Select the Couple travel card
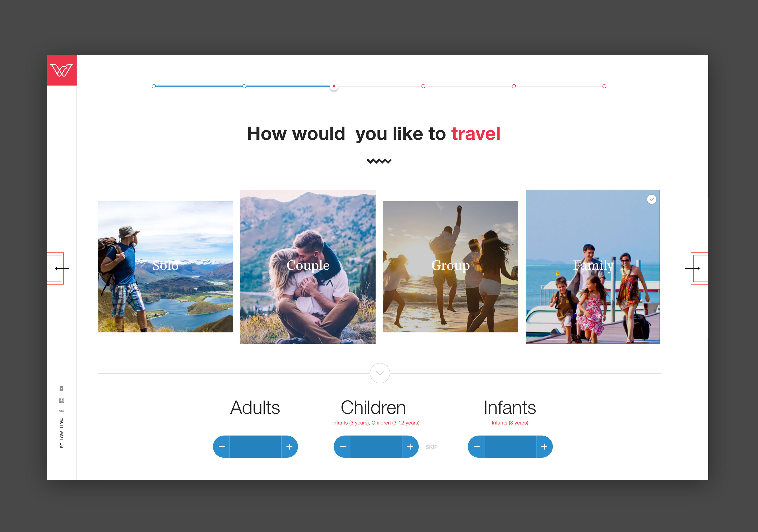Viewport: 758px width, 532px height. tap(308, 267)
